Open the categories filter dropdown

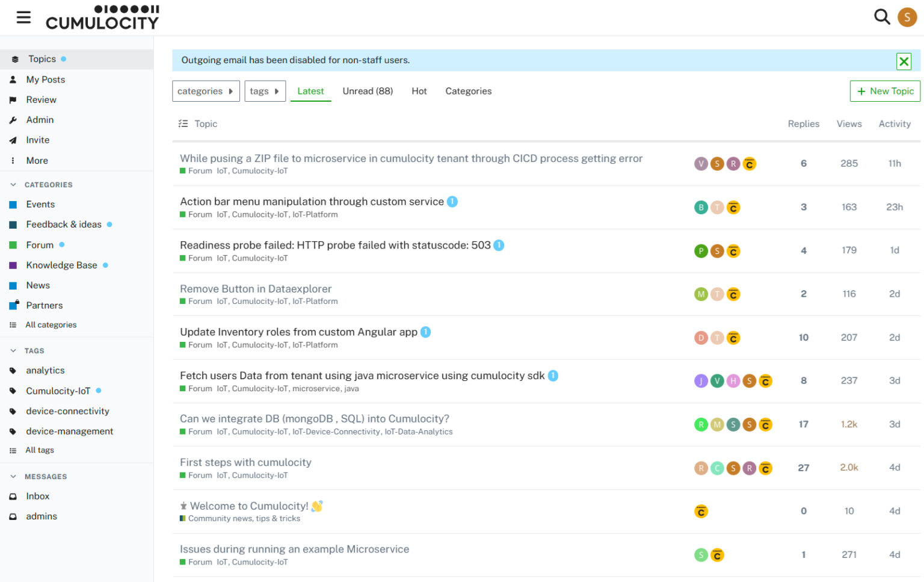[x=206, y=90]
